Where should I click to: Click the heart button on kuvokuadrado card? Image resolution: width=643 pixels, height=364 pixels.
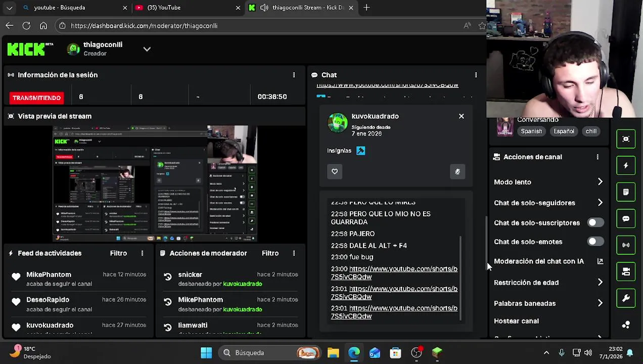[x=335, y=171]
